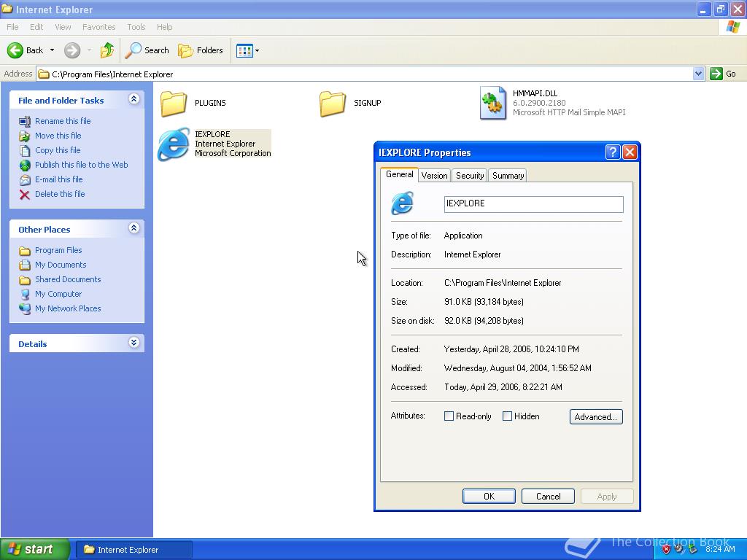This screenshot has width=747, height=560.
Task: Click the Publish this file to the Web link
Action: tap(82, 166)
